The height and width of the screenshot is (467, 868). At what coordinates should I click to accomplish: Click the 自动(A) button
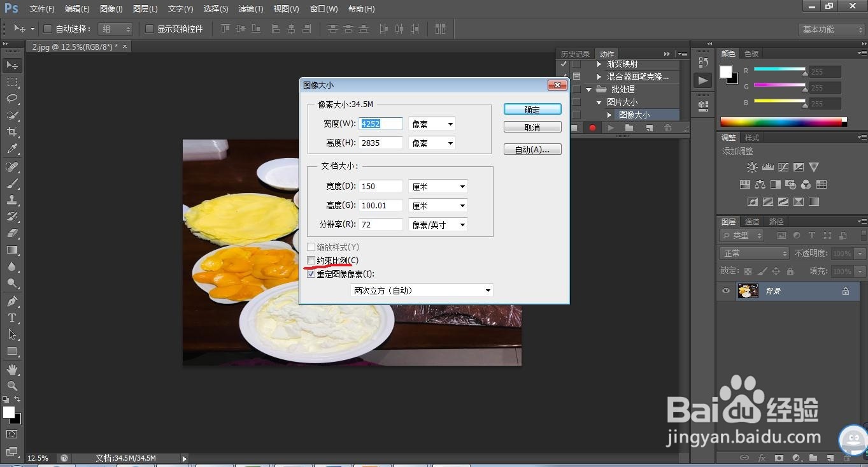click(x=532, y=148)
